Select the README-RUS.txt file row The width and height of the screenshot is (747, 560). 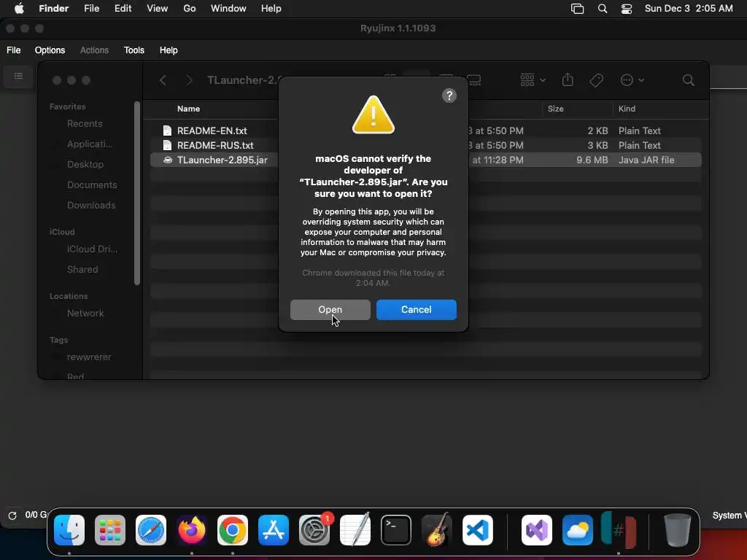[425, 145]
